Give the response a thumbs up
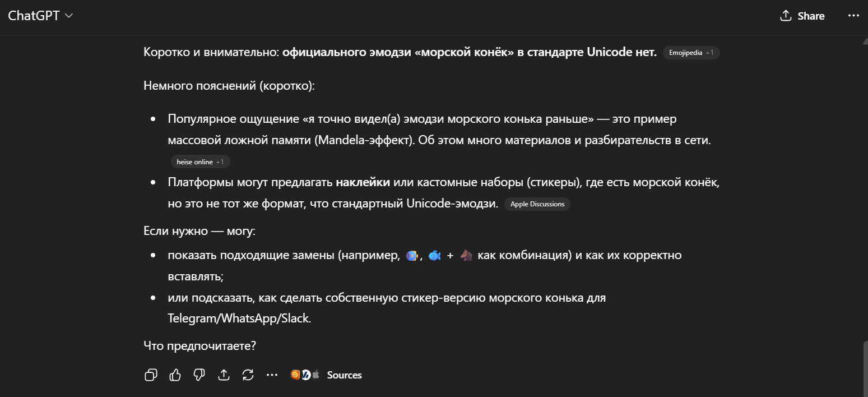 click(175, 375)
